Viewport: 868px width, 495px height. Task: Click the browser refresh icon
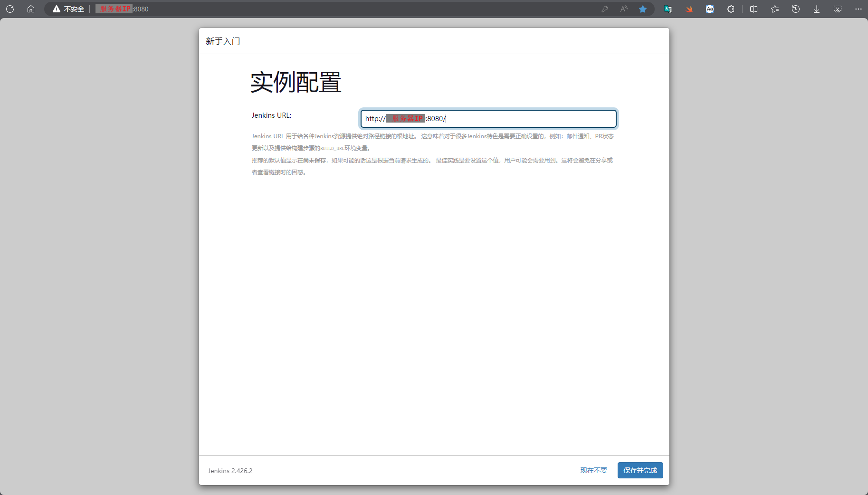(x=10, y=9)
